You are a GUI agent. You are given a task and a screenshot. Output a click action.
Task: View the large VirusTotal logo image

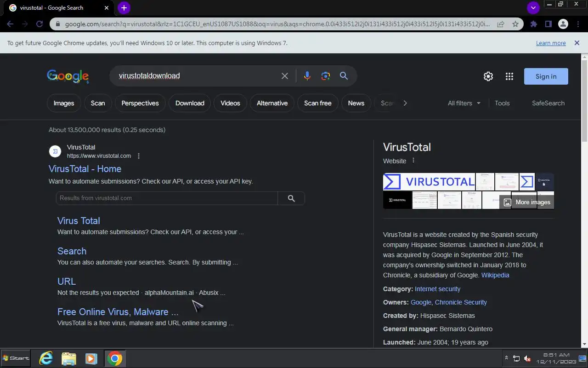[429, 182]
